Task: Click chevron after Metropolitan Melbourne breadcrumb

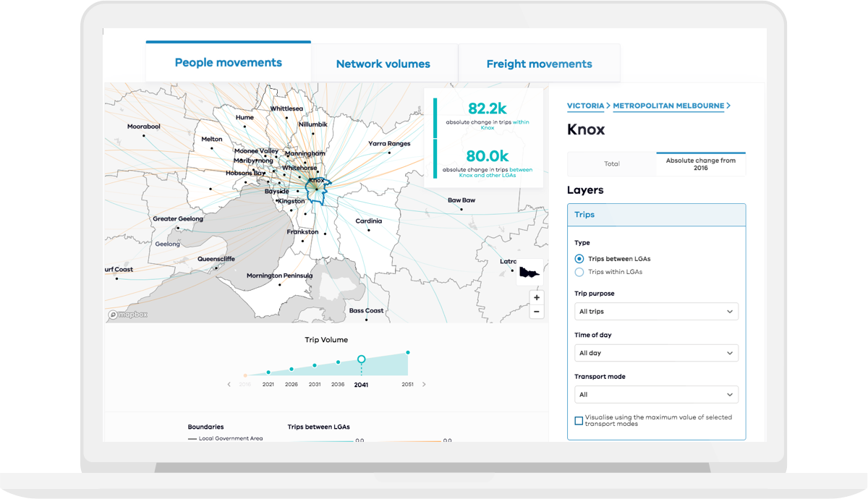Action: [728, 106]
